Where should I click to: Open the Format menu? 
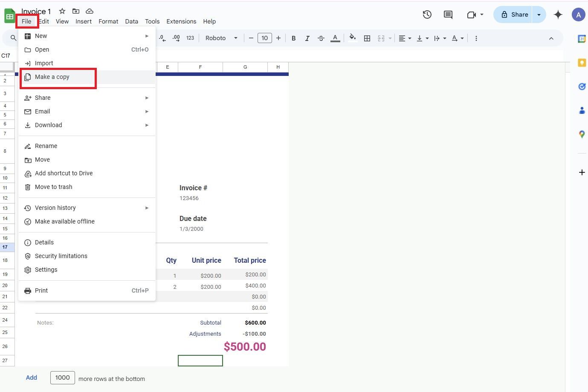click(x=108, y=21)
